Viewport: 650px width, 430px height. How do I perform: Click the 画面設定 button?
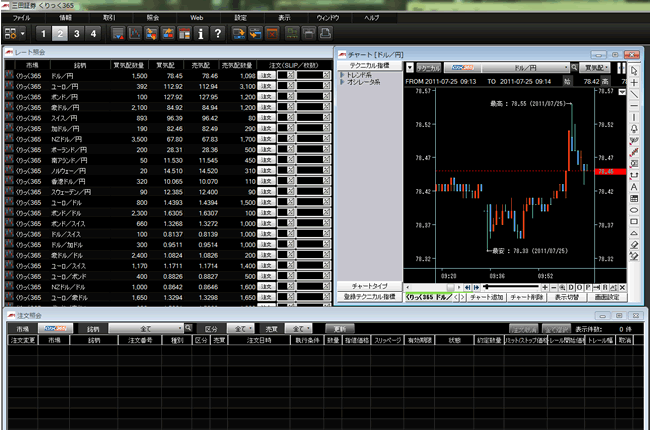[x=607, y=297]
